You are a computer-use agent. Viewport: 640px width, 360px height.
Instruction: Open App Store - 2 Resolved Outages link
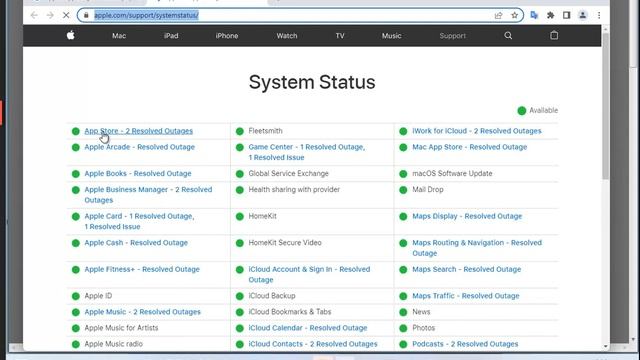138,131
